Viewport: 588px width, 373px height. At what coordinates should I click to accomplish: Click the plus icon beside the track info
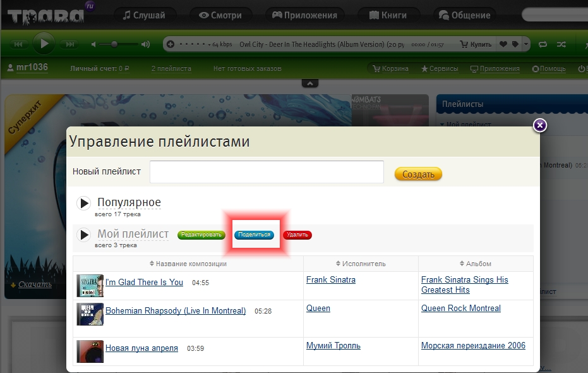(x=169, y=44)
